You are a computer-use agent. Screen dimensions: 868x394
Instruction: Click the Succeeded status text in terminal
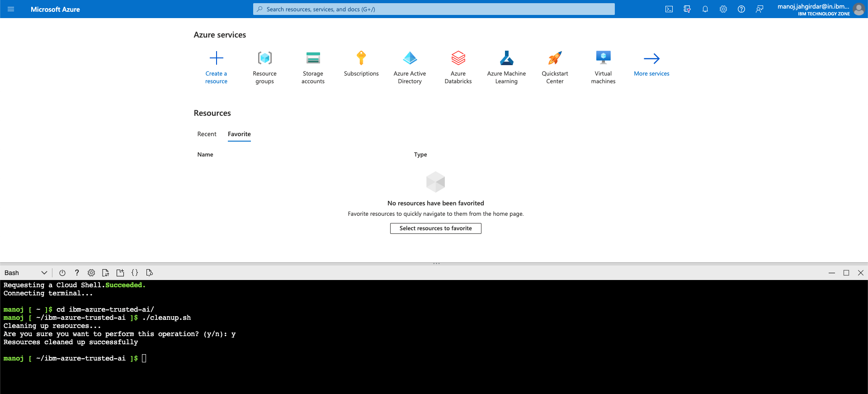125,285
